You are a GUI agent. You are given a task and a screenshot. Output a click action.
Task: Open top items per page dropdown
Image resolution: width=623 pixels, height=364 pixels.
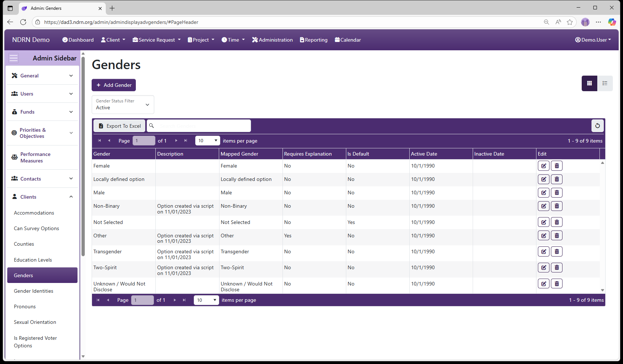click(208, 141)
